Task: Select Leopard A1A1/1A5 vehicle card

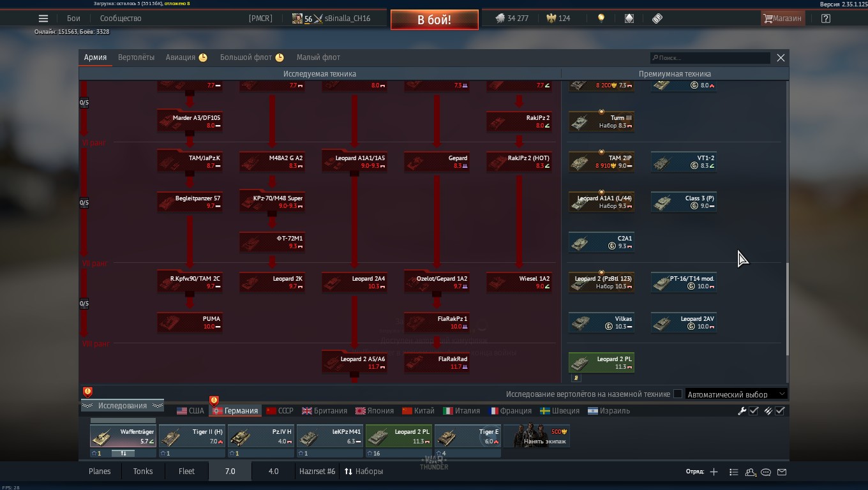Action: coord(354,161)
